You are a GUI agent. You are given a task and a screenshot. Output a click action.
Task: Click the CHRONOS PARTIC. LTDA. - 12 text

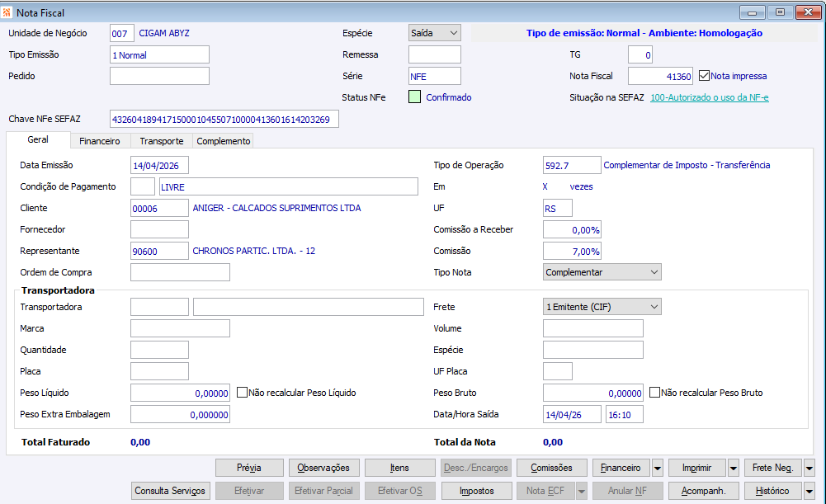(254, 252)
